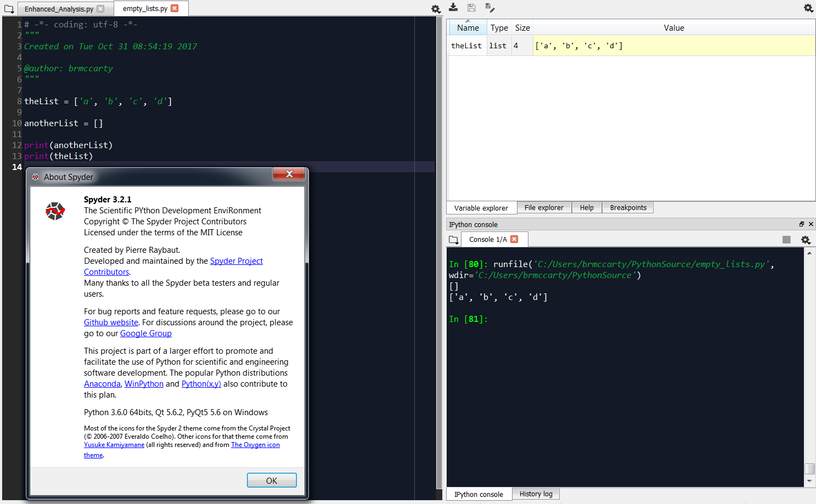Open the editor options gear menu
Image resolution: width=816 pixels, height=504 pixels.
pyautogui.click(x=436, y=9)
